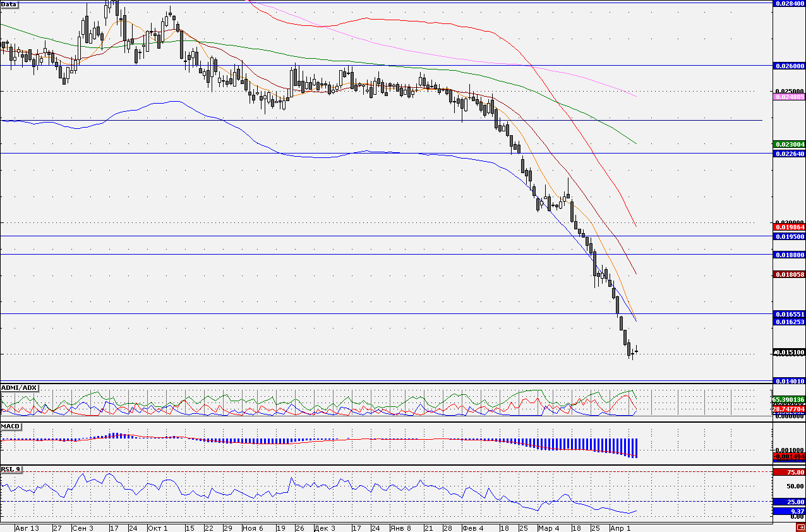
Task: Click the 0.028400 price level label
Action: 789,3
